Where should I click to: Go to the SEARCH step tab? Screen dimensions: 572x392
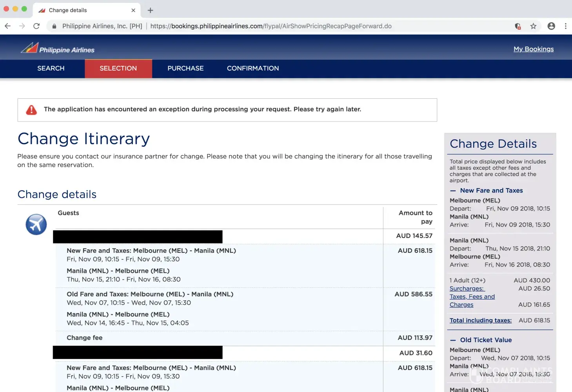tap(51, 68)
